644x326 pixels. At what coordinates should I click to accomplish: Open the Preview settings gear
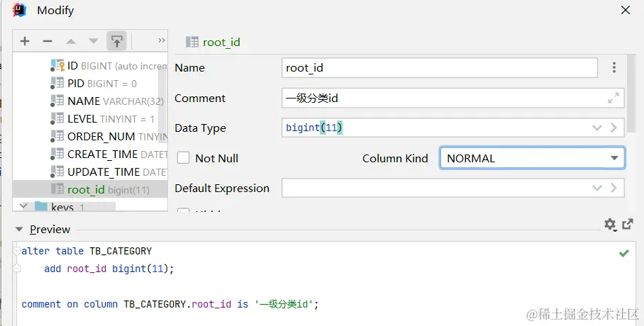tap(609, 225)
